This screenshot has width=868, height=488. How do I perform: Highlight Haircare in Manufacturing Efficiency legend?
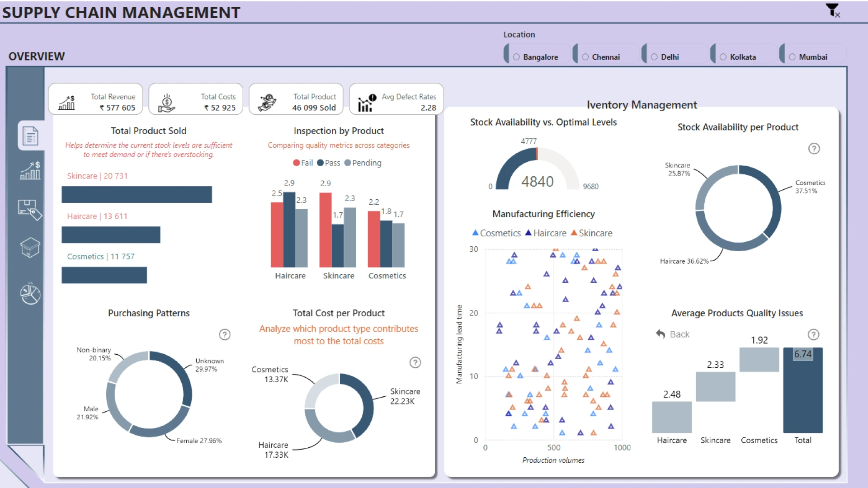pyautogui.click(x=546, y=233)
